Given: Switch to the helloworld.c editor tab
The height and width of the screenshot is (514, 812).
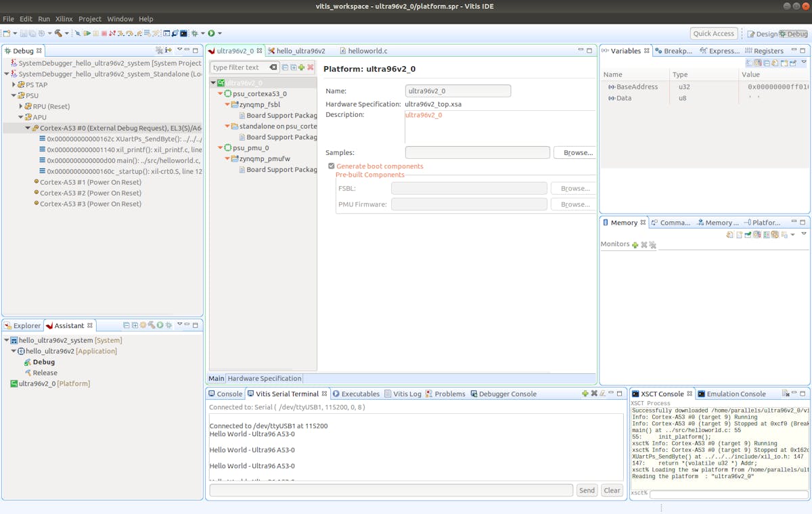Looking at the screenshot, I should click(367, 51).
